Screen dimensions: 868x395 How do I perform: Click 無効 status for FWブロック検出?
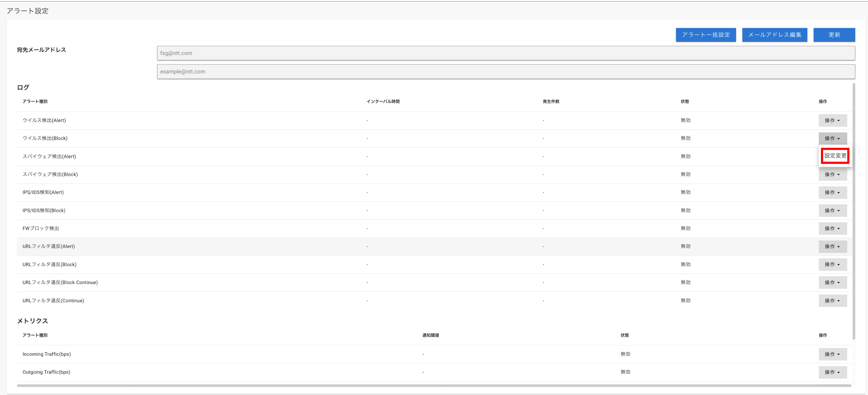click(x=685, y=228)
